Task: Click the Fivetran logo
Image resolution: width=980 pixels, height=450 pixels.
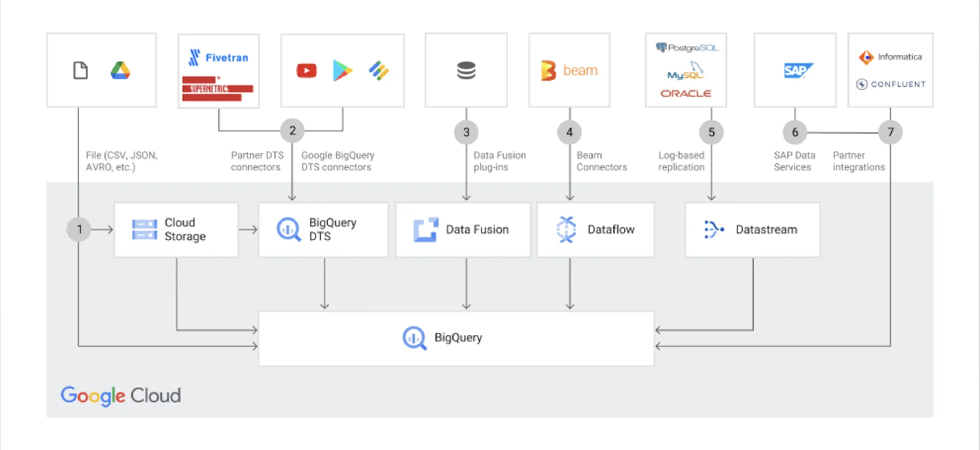Action: [219, 58]
